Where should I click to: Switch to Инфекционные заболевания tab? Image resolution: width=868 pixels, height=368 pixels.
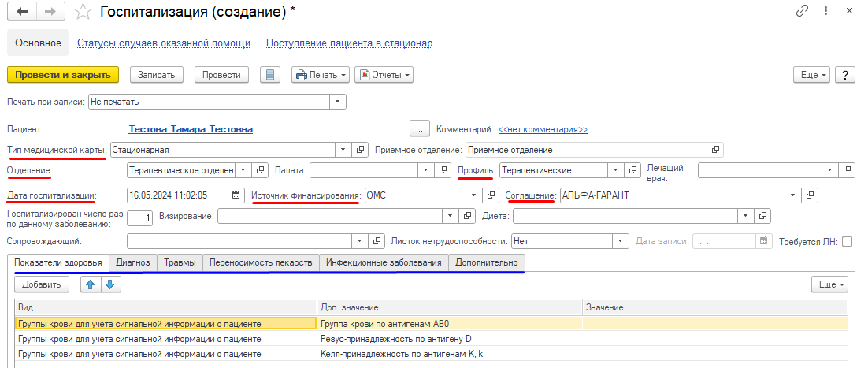point(384,262)
